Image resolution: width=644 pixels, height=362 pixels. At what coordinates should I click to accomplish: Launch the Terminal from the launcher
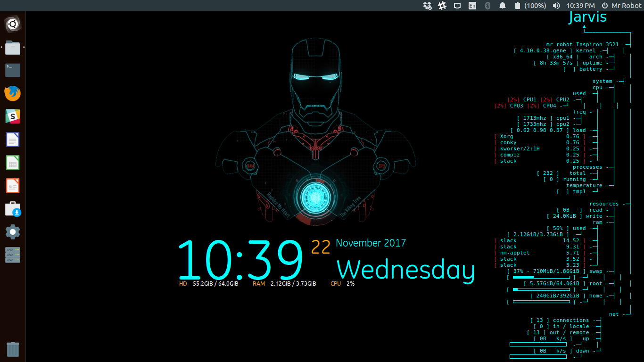click(13, 70)
